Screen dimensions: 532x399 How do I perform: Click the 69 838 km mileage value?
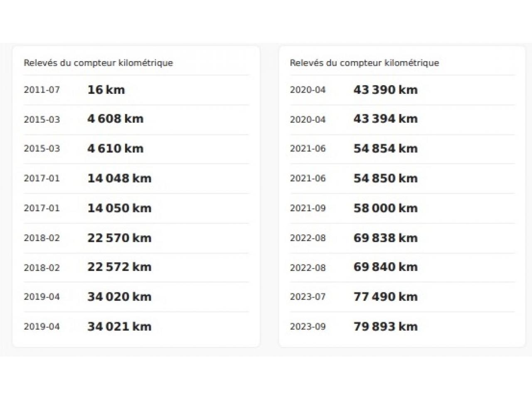385,238
